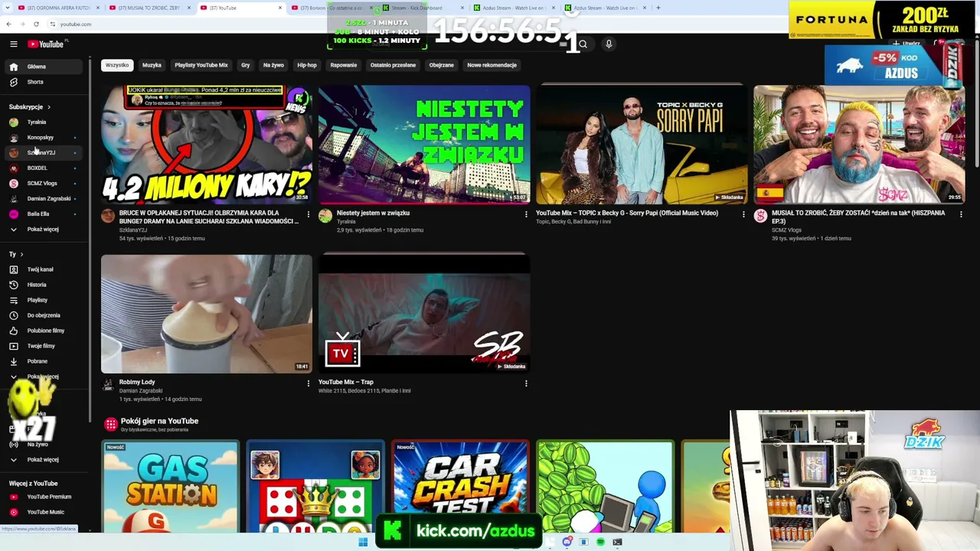Select the Rapowanie filter chip
Viewport: 980px width, 551px height.
(x=344, y=65)
